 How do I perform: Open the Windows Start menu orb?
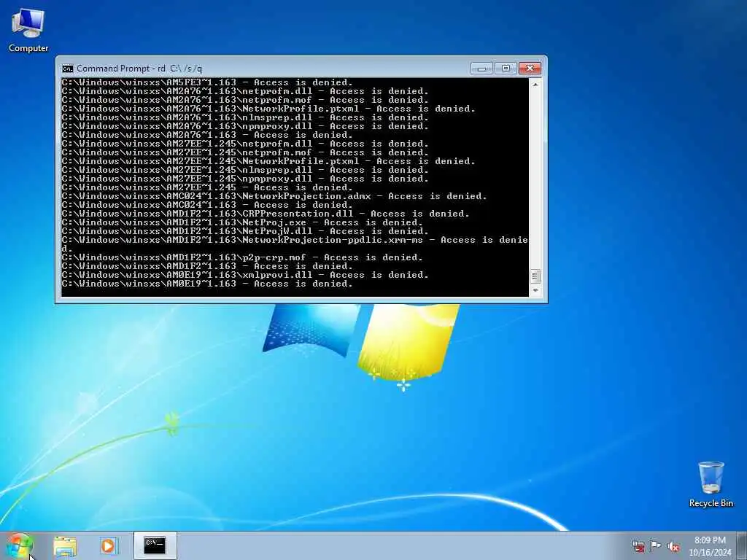[x=19, y=545]
